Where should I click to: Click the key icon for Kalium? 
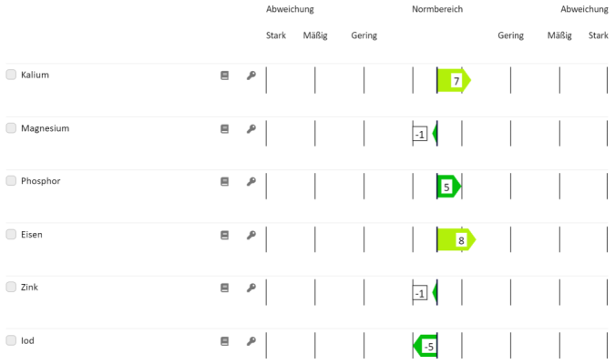pos(251,76)
